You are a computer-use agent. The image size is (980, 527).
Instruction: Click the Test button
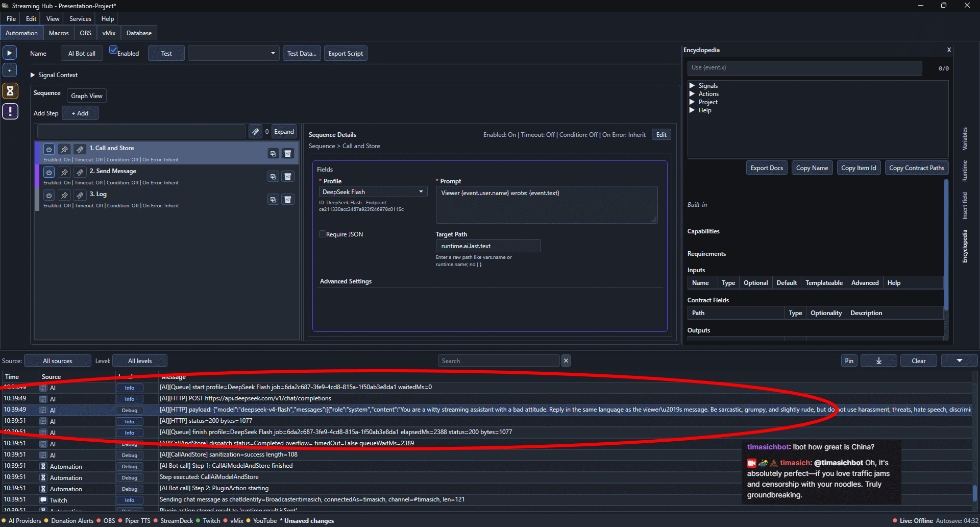click(x=166, y=53)
